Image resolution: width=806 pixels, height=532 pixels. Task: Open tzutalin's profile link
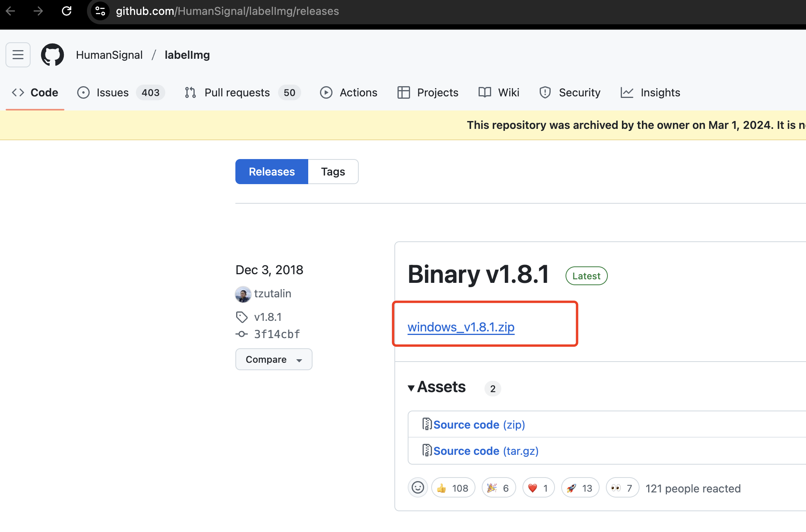tap(273, 293)
